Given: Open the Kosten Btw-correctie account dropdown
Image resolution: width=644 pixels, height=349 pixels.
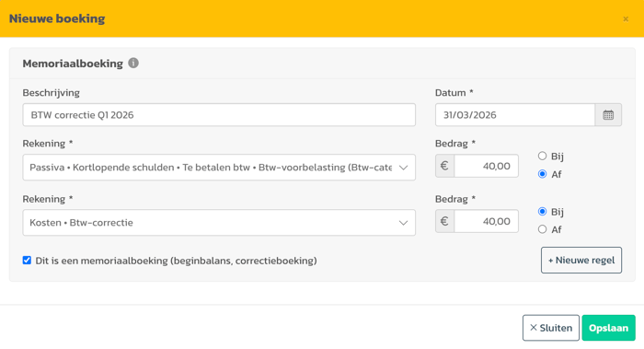Looking at the screenshot, I should [x=219, y=223].
